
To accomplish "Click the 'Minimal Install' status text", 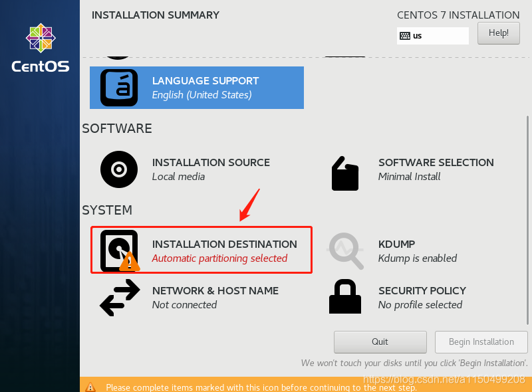I will [409, 177].
